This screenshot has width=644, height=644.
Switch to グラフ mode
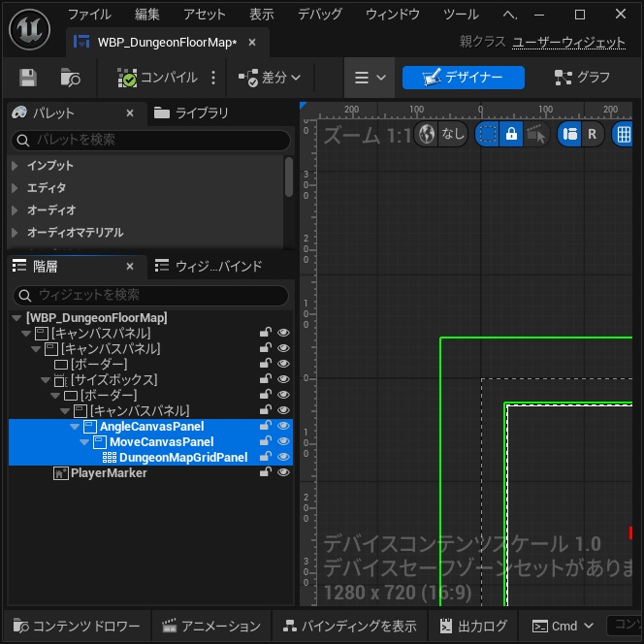(582, 78)
